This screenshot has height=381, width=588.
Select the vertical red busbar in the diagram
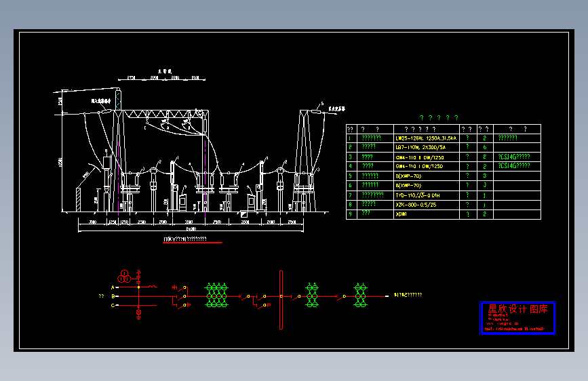click(281, 300)
